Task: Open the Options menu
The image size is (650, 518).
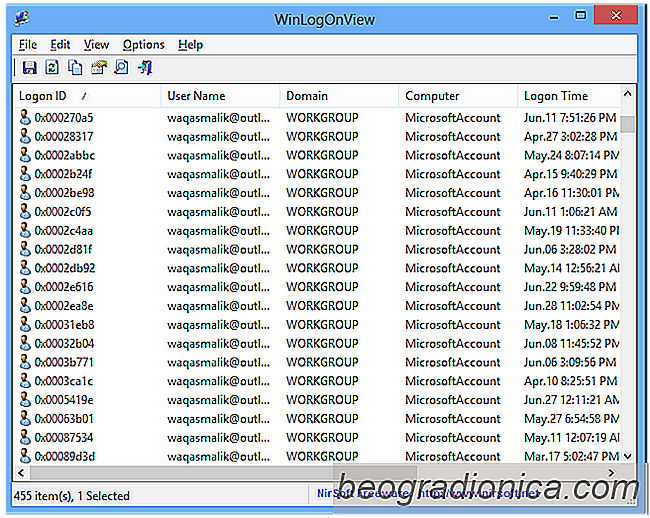Action: (144, 45)
